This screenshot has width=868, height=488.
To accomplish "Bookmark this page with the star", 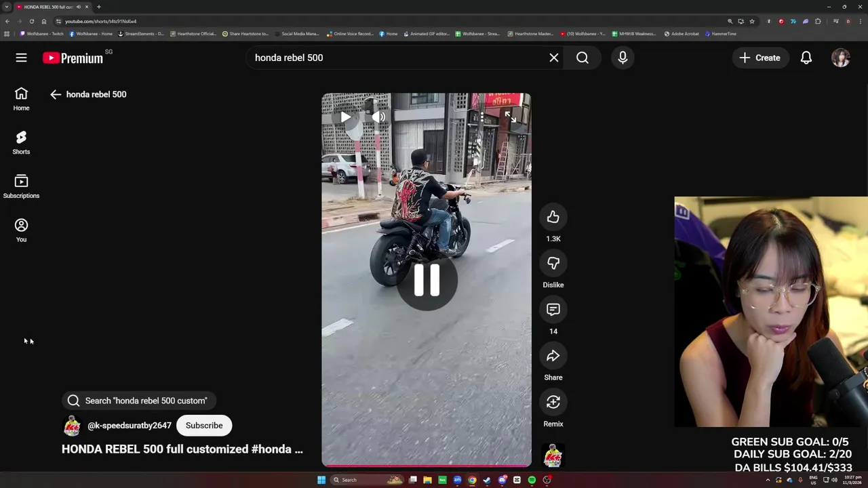I will [752, 21].
